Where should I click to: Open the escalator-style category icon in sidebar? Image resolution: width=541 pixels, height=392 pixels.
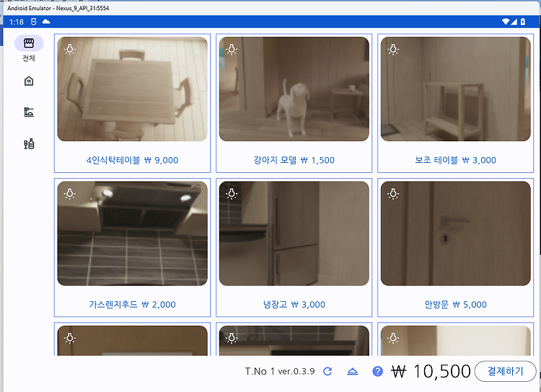pos(29,112)
